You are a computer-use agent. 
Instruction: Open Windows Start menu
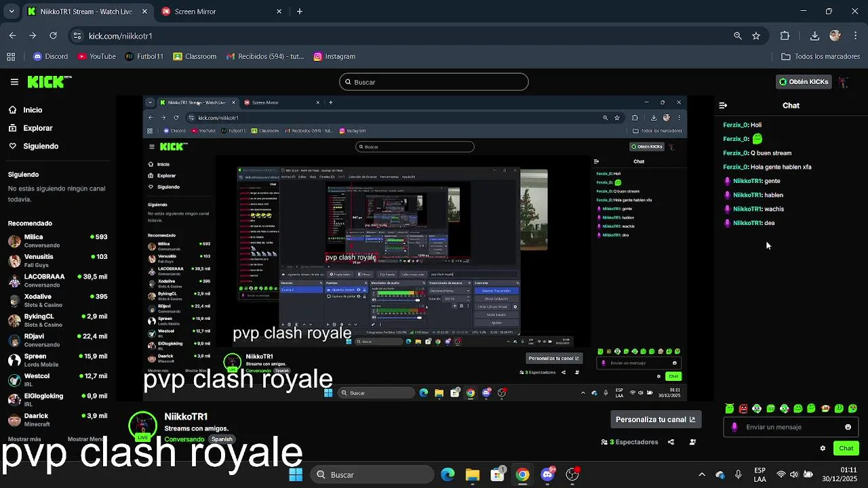pyautogui.click(x=296, y=474)
